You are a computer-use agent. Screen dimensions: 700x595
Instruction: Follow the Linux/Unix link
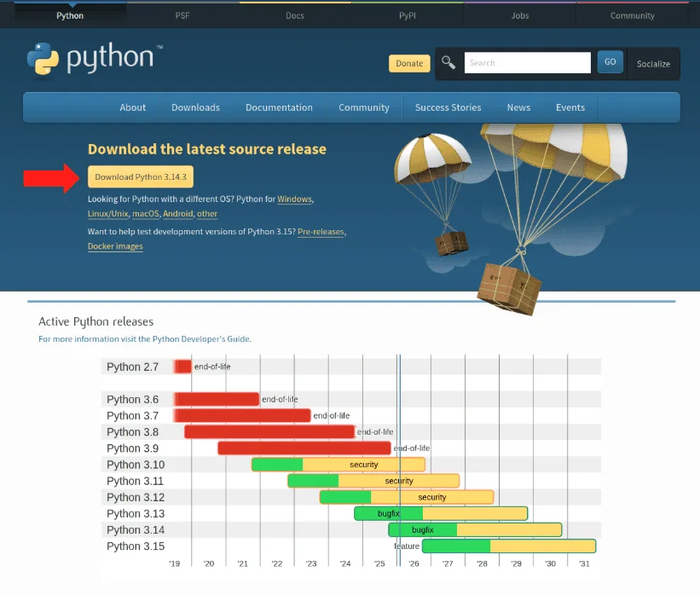tap(107, 214)
